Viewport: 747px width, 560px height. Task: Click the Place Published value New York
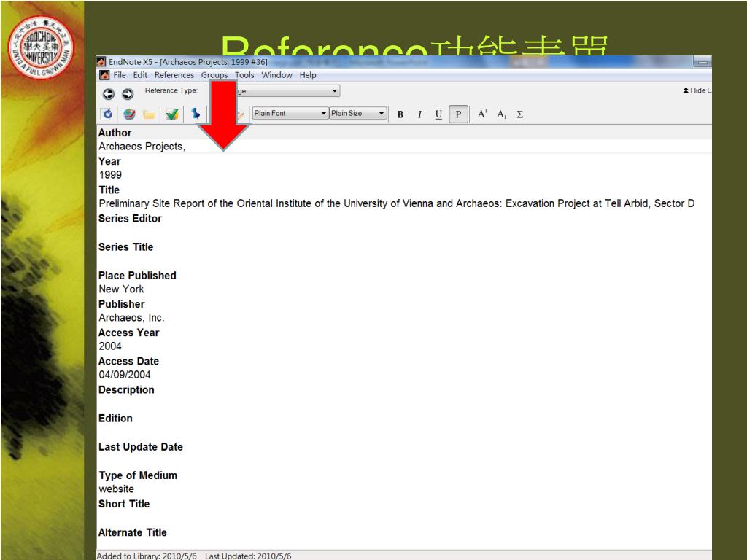(121, 289)
